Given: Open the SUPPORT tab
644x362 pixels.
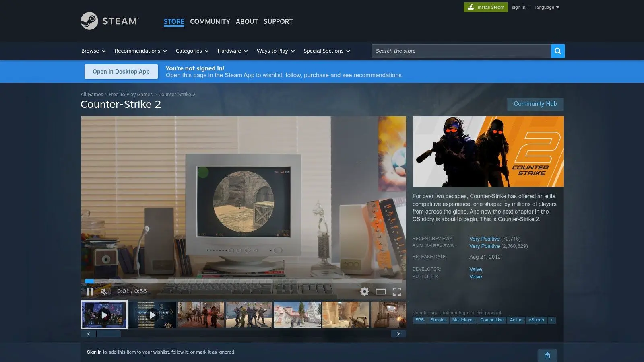Looking at the screenshot, I should tap(278, 21).
